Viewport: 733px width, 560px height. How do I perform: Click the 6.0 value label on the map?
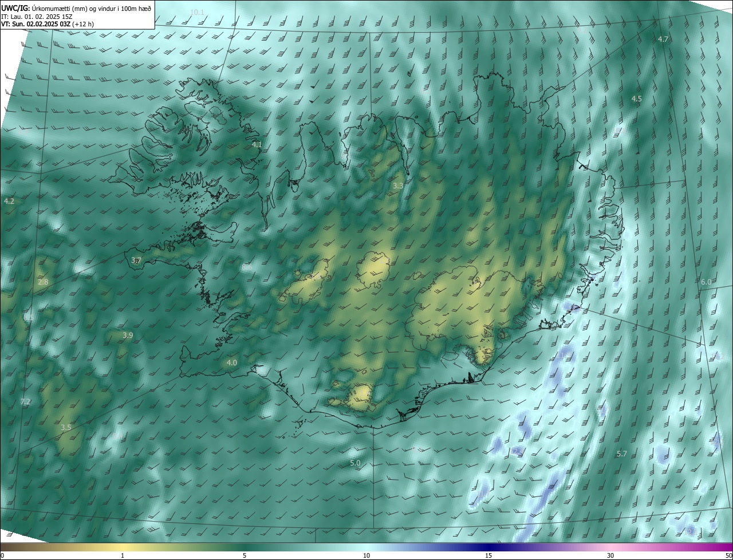coord(706,282)
